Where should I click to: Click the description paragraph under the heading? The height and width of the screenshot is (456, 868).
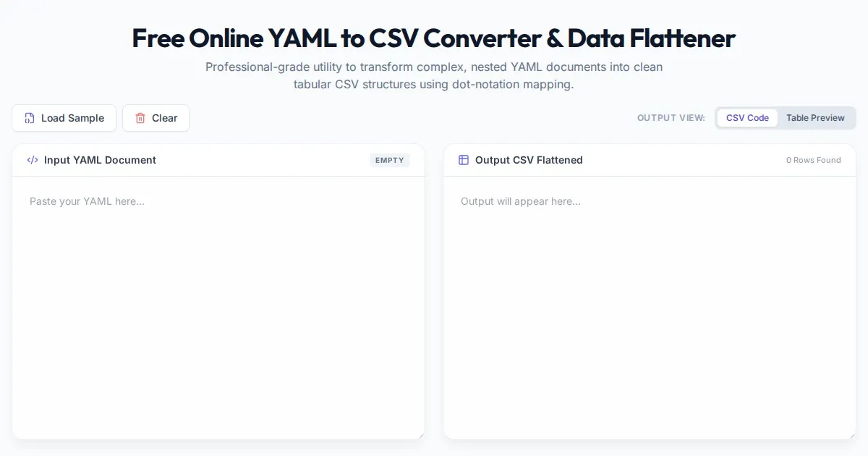433,75
